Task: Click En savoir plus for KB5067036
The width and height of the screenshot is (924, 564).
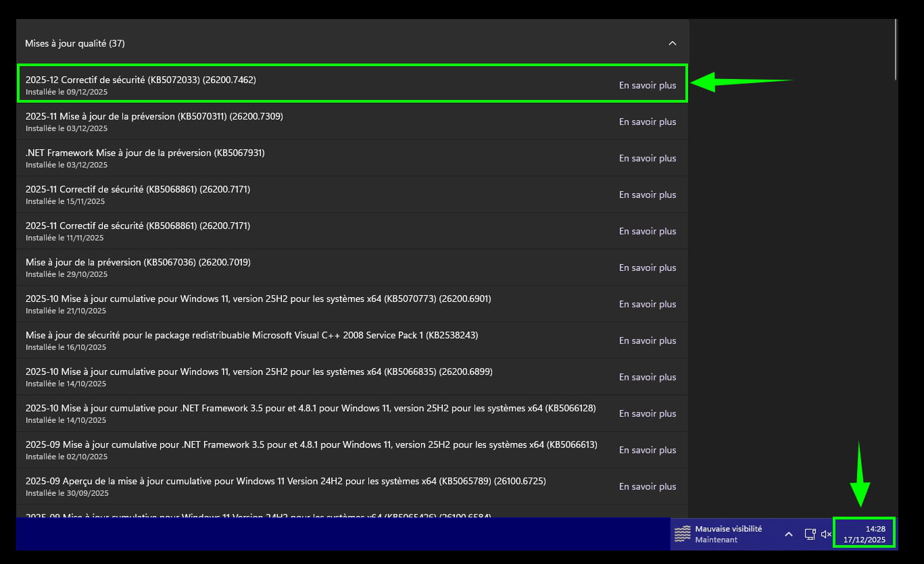Action: [647, 267]
